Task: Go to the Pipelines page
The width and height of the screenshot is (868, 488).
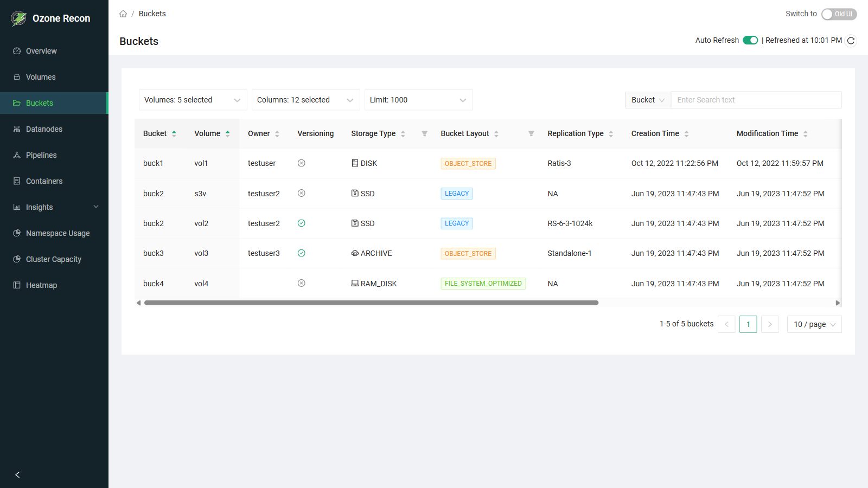Action: coord(54,155)
